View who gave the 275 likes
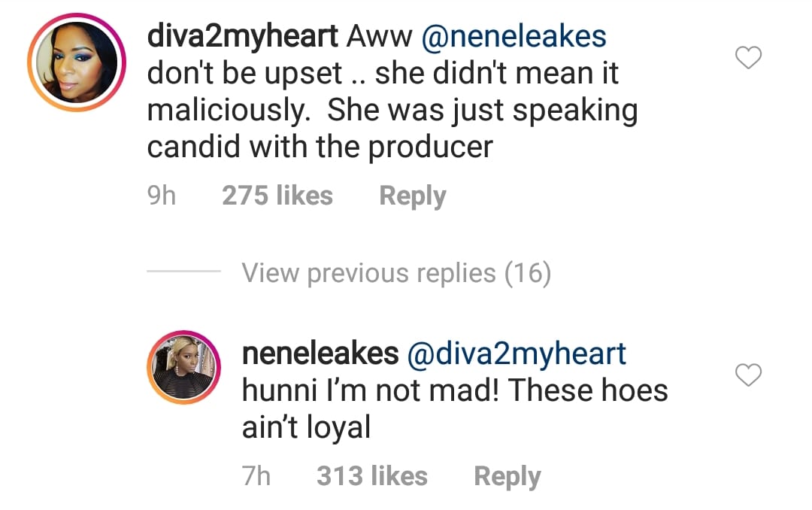Image resolution: width=812 pixels, height=510 pixels. 277,196
